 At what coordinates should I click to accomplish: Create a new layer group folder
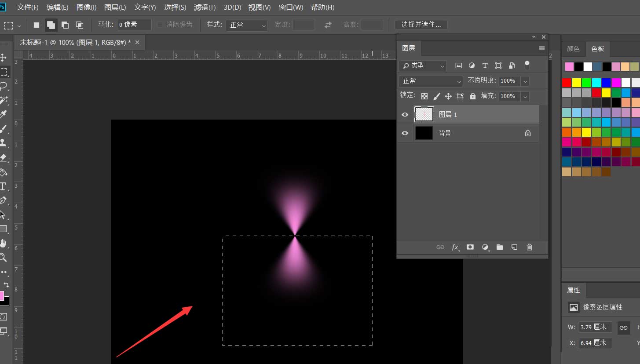coord(500,247)
